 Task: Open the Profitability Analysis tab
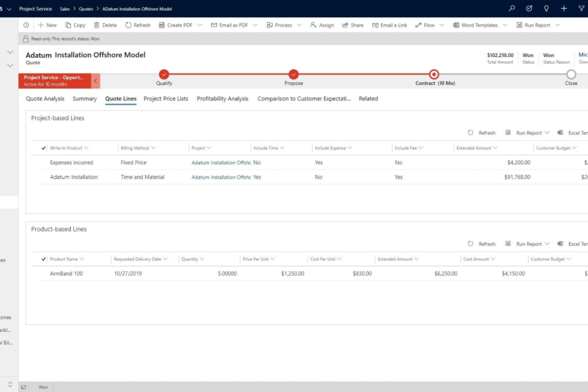[222, 99]
